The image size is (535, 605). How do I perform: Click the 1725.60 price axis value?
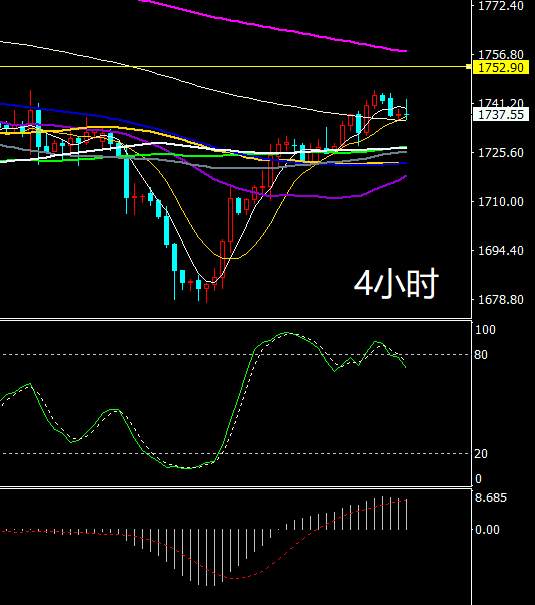point(501,152)
